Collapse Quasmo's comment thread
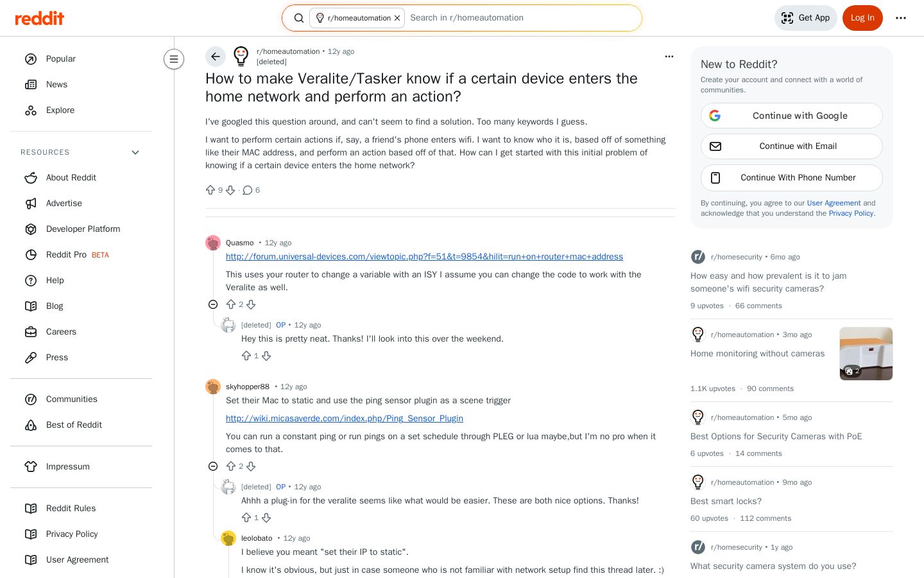The height and width of the screenshot is (578, 924). tap(213, 304)
